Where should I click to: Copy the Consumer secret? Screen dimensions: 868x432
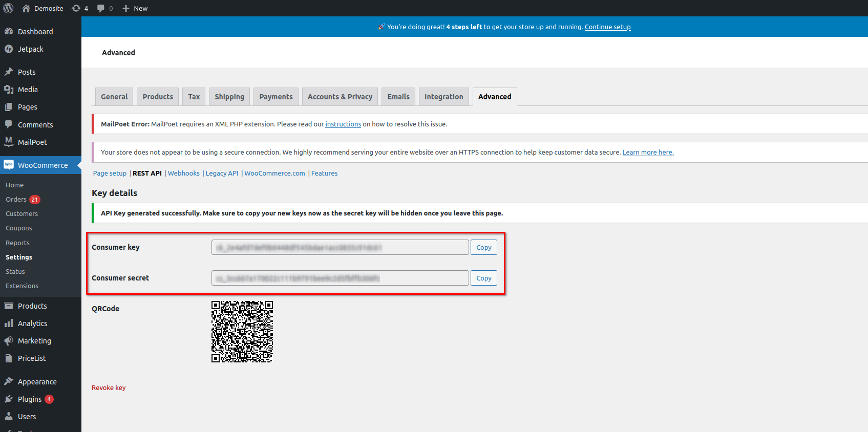click(x=484, y=278)
